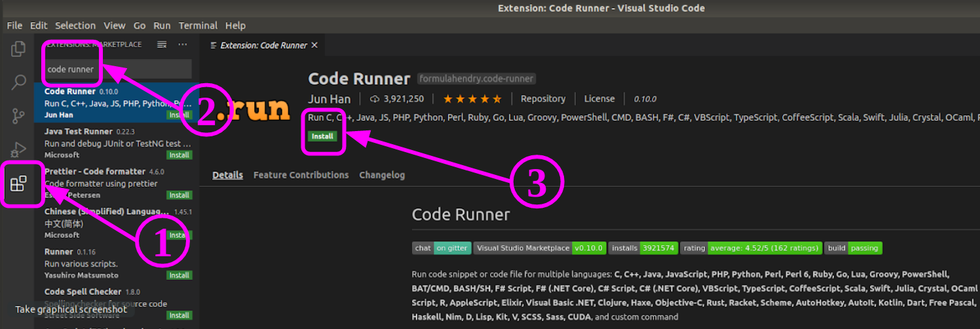
Task: Click the extensions search field with 'code runner'
Action: [118, 69]
